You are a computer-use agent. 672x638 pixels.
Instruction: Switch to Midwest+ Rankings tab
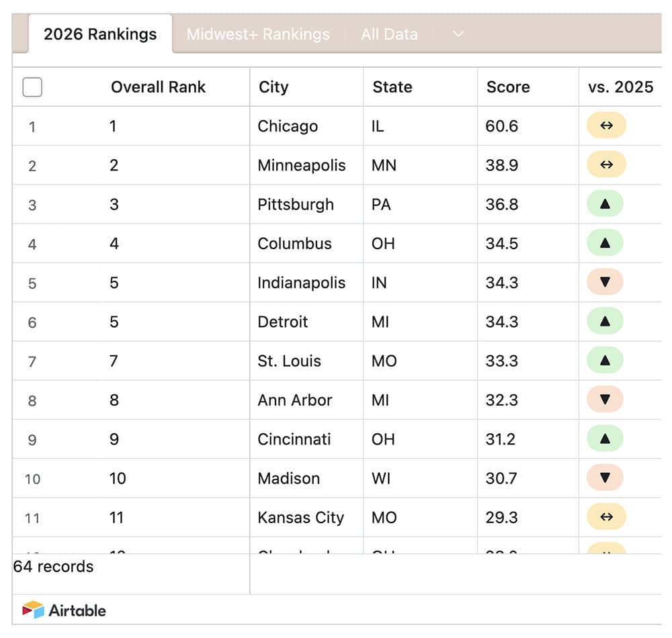[x=258, y=34]
